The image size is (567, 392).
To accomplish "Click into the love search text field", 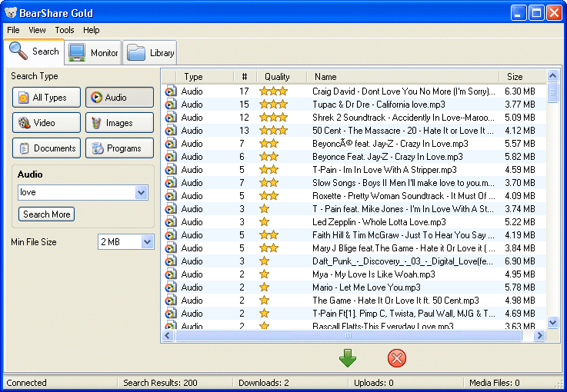I will click(x=77, y=192).
